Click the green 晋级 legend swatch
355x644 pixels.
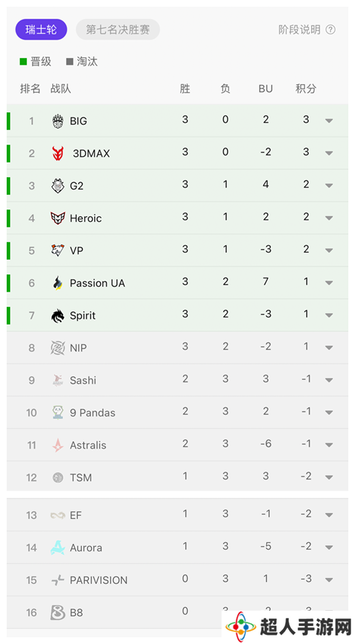pos(23,62)
